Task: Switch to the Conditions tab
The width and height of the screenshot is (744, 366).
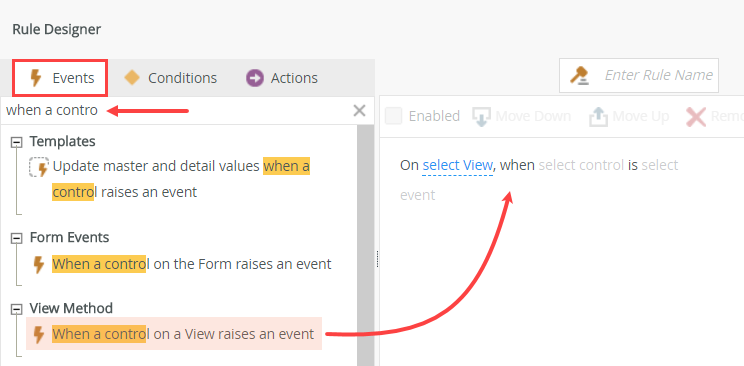Action: click(x=170, y=78)
